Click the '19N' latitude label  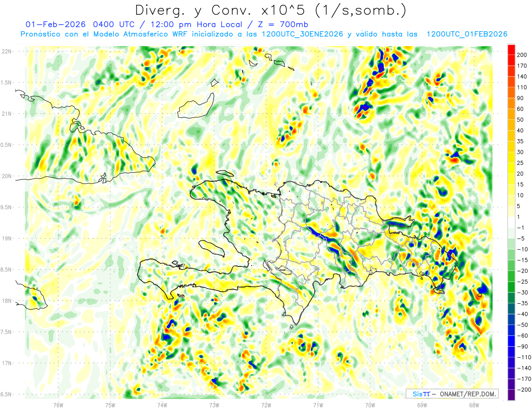6,239
